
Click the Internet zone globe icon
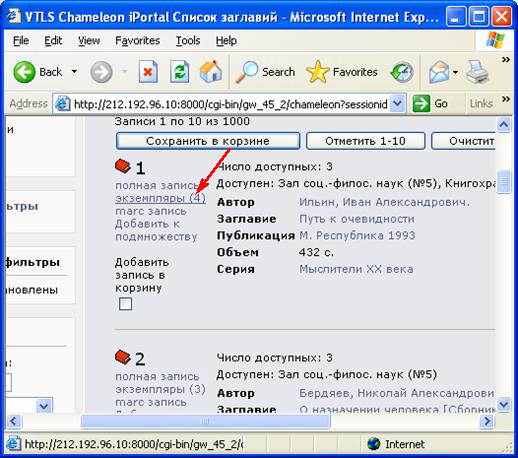(x=374, y=444)
